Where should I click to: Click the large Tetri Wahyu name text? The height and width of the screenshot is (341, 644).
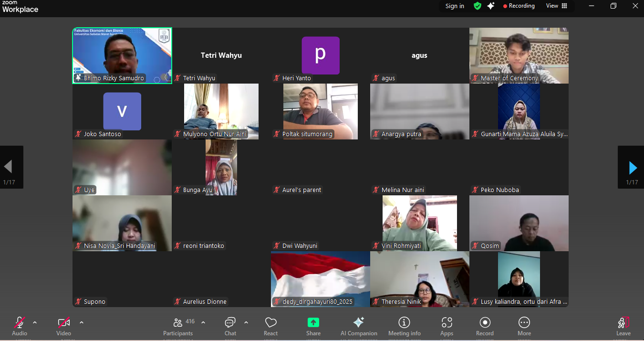(221, 55)
